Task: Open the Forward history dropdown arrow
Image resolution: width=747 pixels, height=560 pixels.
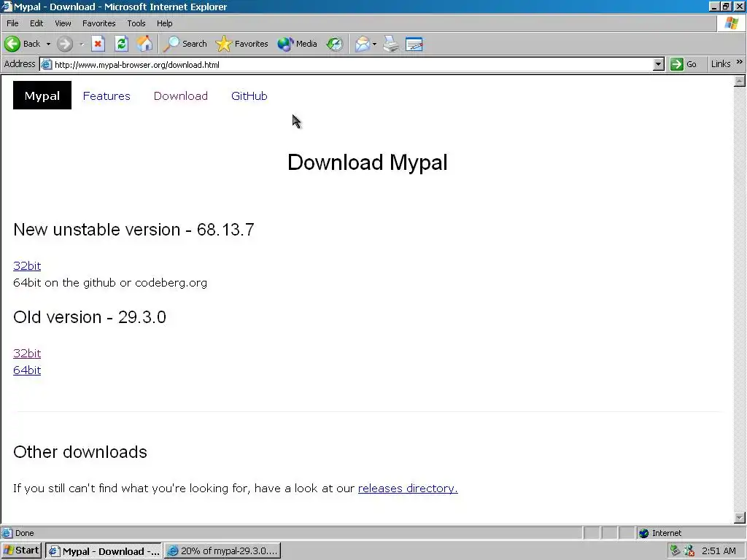Action: point(82,44)
